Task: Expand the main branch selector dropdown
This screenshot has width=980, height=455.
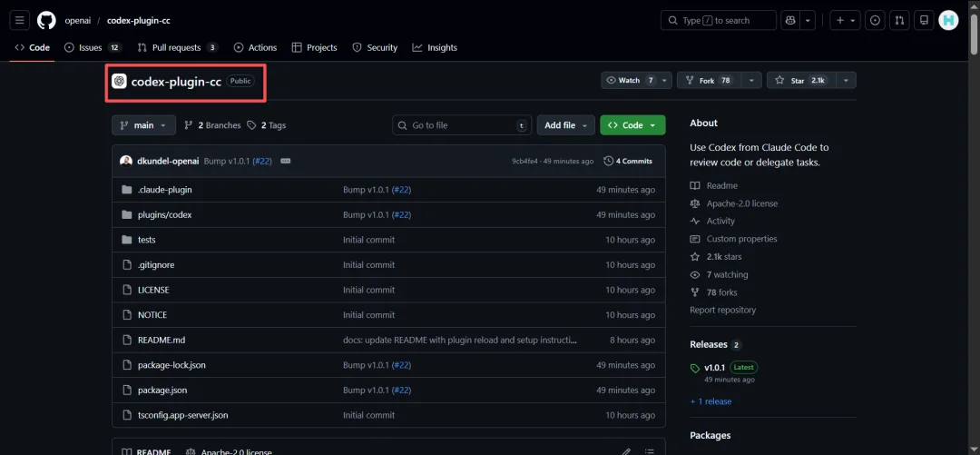Action: coord(143,125)
